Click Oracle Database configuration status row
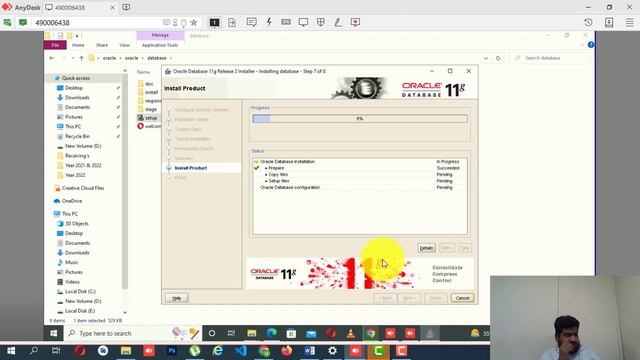640x360 pixels. (x=360, y=187)
